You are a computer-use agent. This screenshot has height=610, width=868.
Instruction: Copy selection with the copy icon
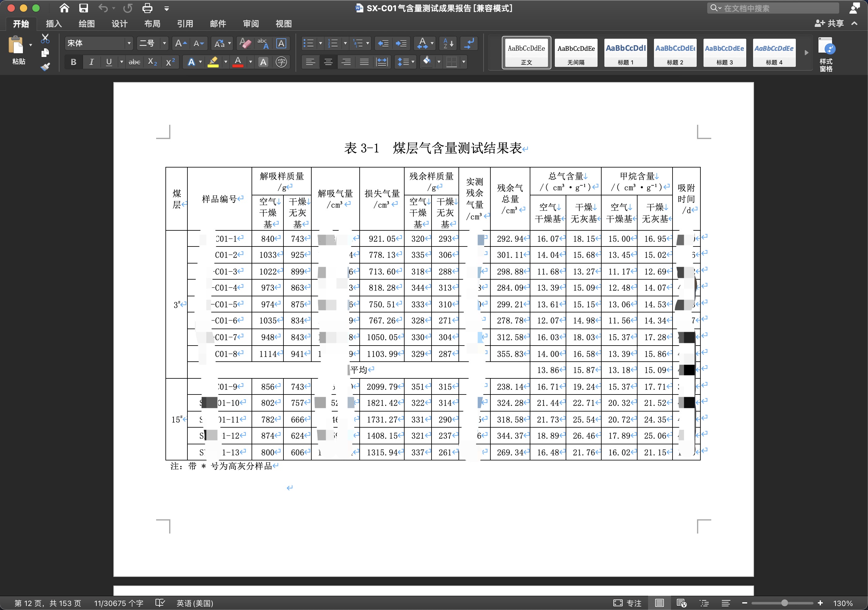pyautogui.click(x=45, y=53)
